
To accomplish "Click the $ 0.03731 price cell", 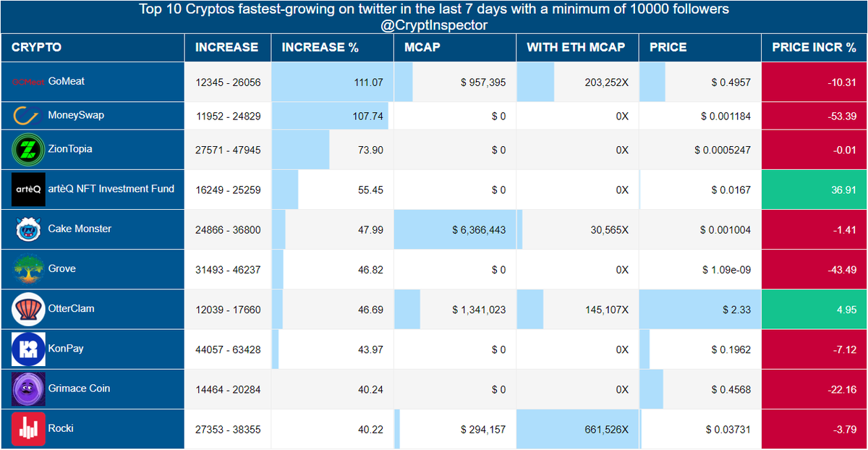I will (x=700, y=428).
